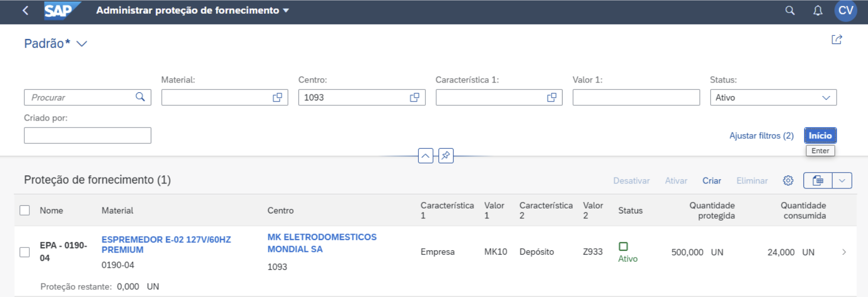Go back using the header back arrow
This screenshot has width=868, height=297.
tap(25, 10)
